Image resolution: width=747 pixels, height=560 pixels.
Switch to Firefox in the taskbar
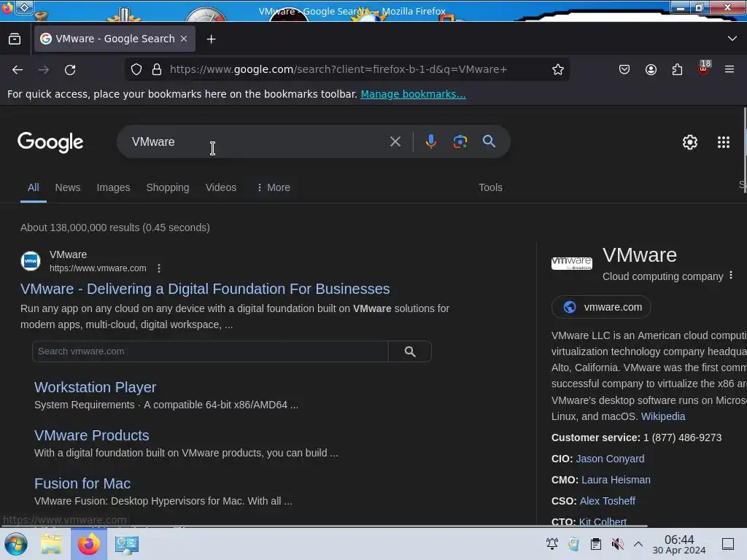click(88, 544)
